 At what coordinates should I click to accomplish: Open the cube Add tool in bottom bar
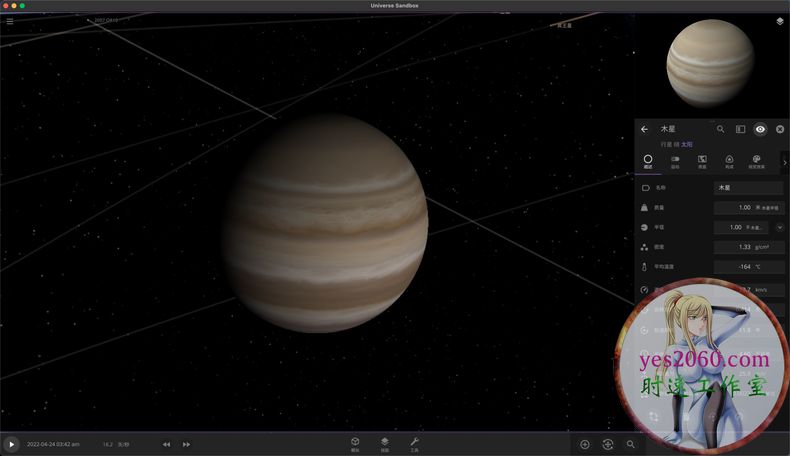pyautogui.click(x=355, y=442)
